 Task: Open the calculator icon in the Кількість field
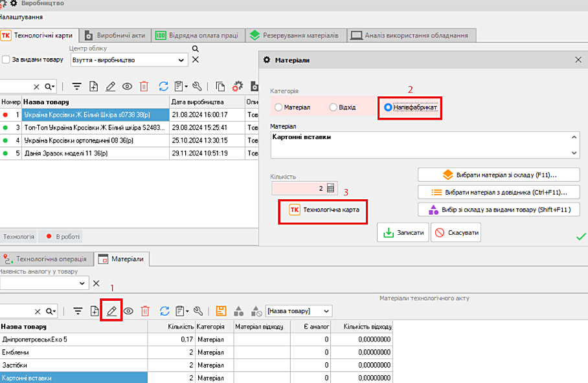pyautogui.click(x=330, y=188)
